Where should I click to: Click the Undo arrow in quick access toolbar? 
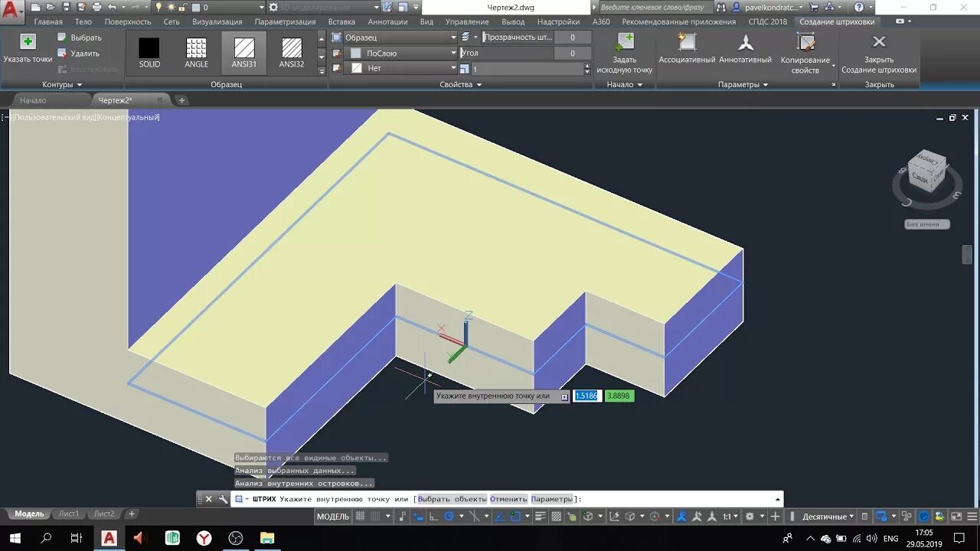pos(112,7)
